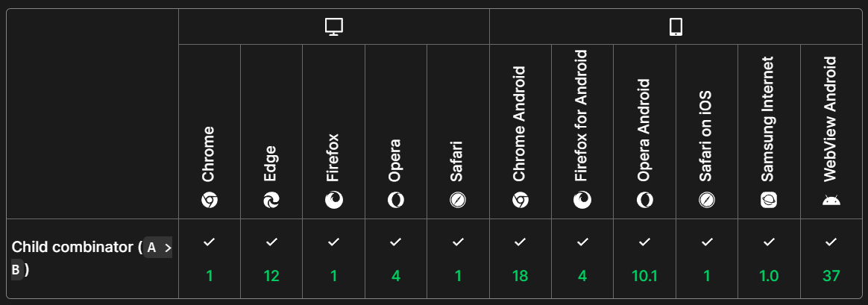Click the Samsung Internet version 1.0
Screen dimensions: 868x305
pos(769,276)
